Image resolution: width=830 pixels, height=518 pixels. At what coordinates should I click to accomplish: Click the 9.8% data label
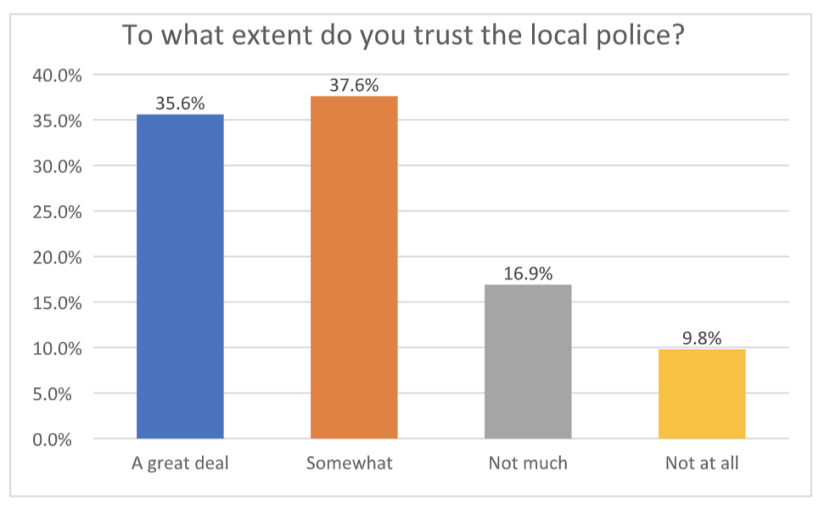701,338
